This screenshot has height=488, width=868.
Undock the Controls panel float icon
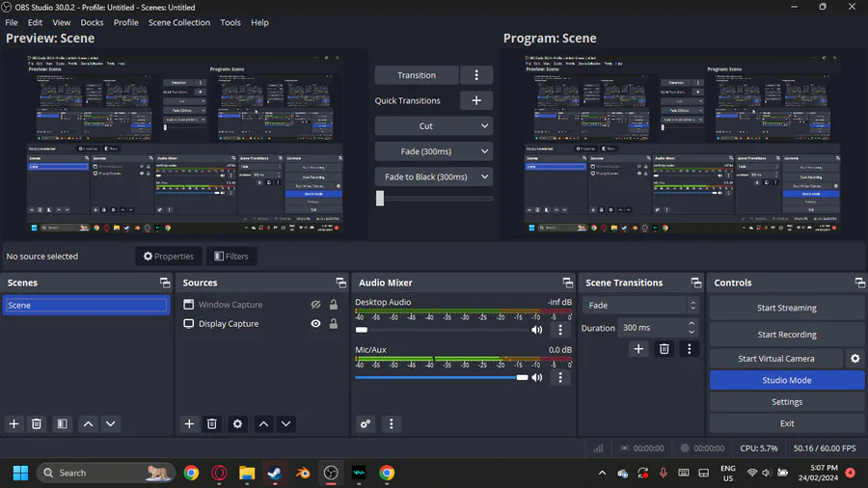point(859,283)
